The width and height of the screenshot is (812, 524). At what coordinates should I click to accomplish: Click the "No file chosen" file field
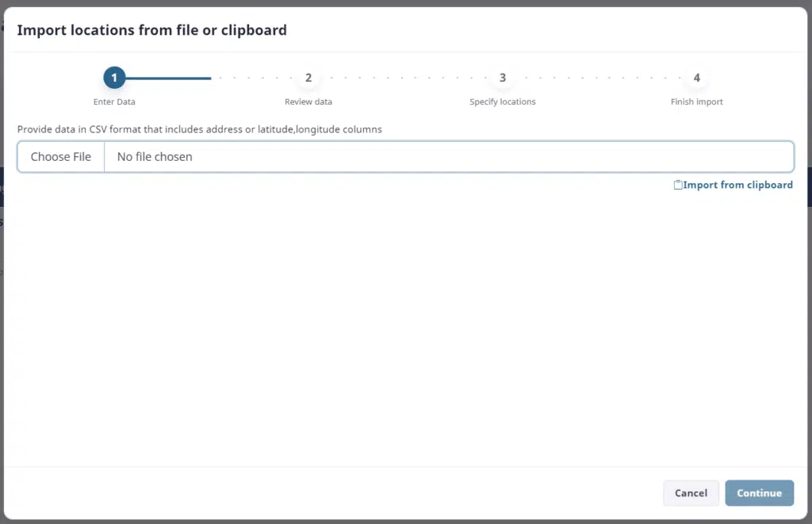click(448, 157)
